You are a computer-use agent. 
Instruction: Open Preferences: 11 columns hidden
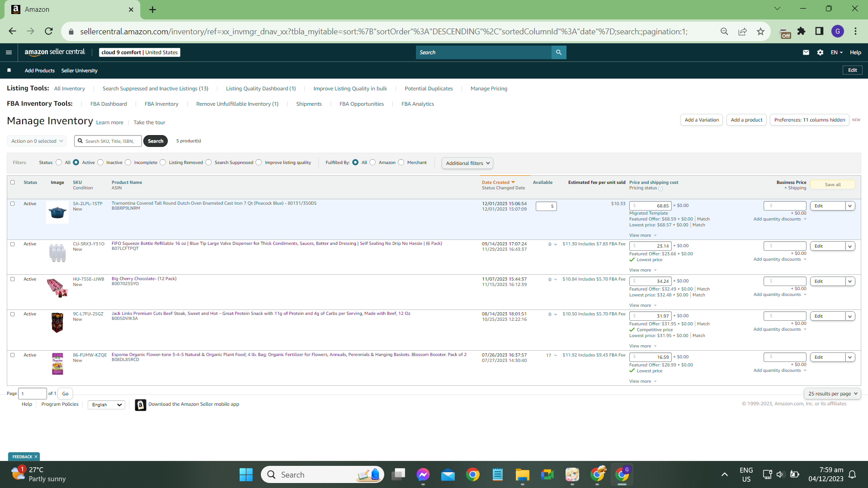click(x=809, y=120)
